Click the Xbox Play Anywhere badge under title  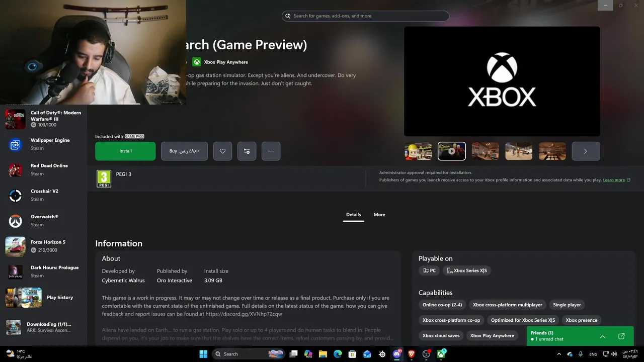tap(220, 62)
